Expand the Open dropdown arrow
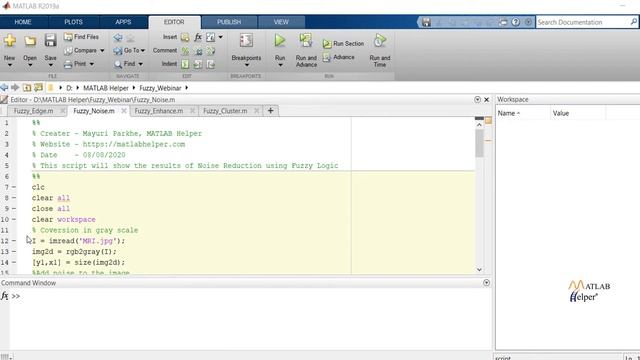Viewport: 640px width, 360px height. (30, 65)
